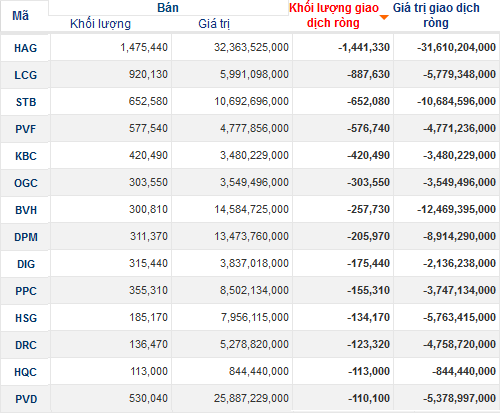Select DPM net volume -205,970
The height and width of the screenshot is (413, 500).
368,236
